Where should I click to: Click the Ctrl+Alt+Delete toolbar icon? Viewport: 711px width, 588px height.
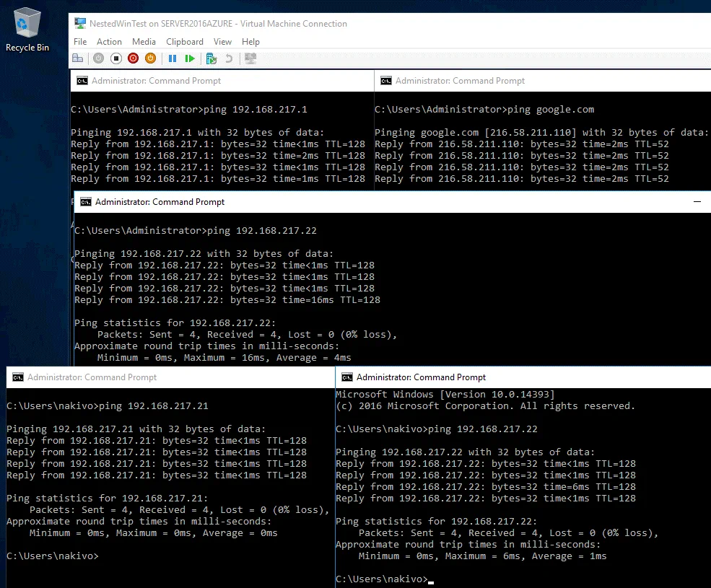(x=77, y=58)
